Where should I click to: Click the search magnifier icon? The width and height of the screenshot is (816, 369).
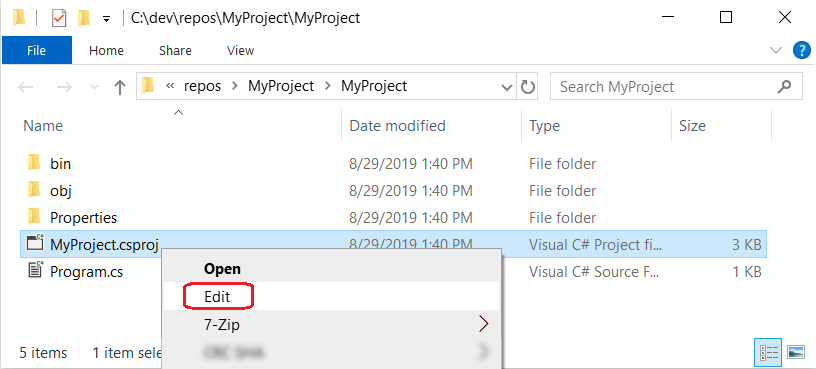click(784, 86)
